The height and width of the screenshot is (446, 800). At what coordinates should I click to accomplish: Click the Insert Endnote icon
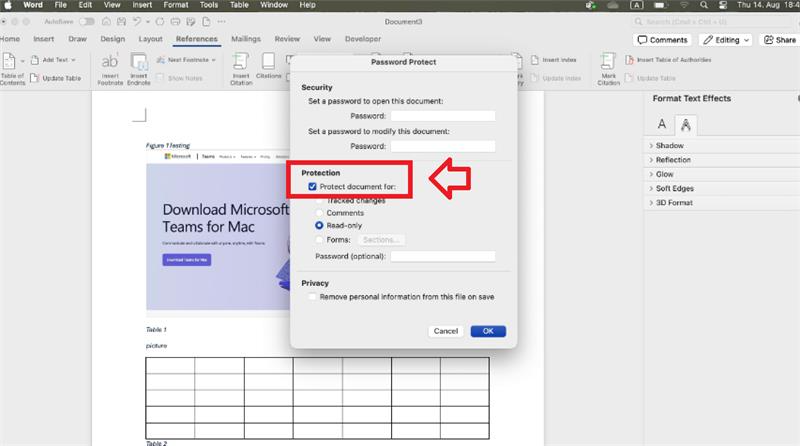[x=139, y=62]
